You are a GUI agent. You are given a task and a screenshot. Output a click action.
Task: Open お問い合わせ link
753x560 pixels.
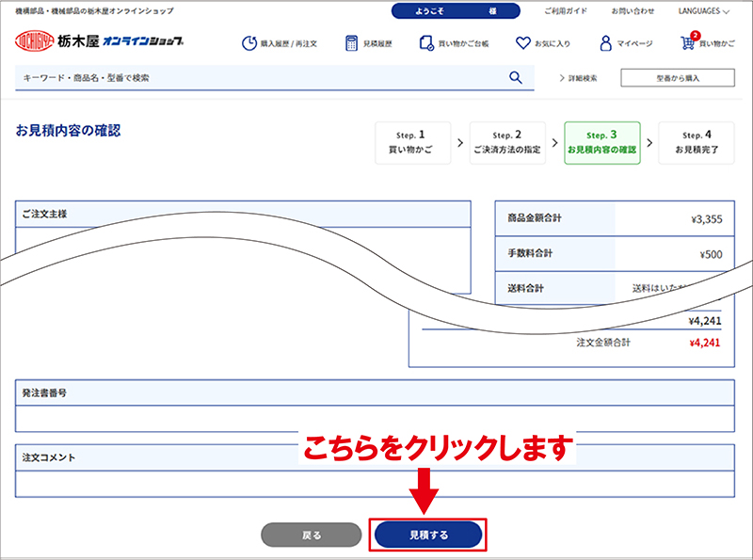(633, 11)
